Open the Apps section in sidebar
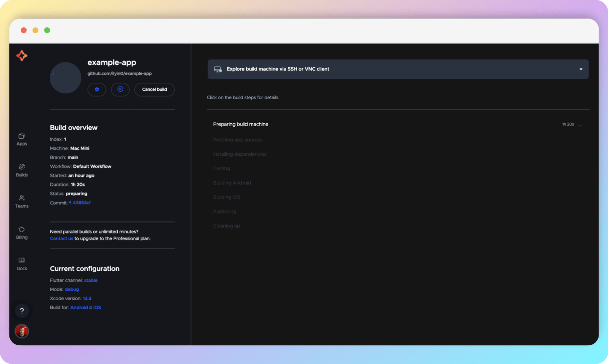This screenshot has width=608, height=364. pyautogui.click(x=21, y=139)
